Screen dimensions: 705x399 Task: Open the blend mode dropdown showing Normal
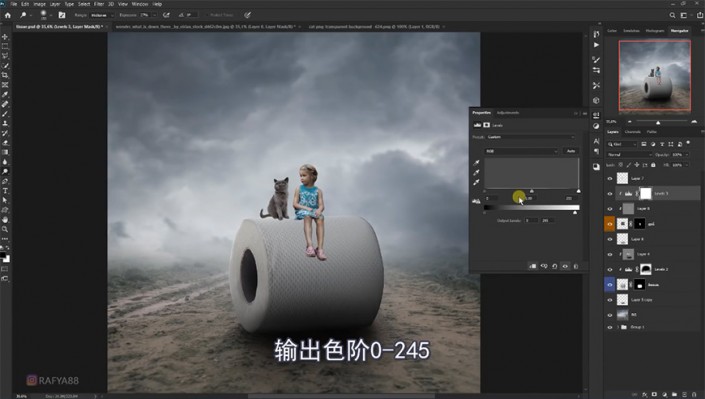pos(629,155)
